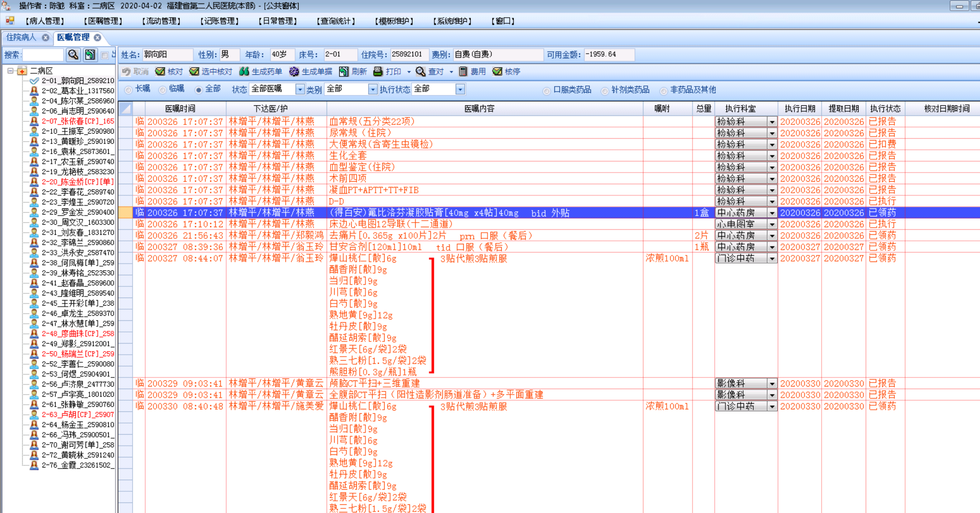Click the 医嘱时间 column header
This screenshot has height=513, width=980.
tap(180, 109)
